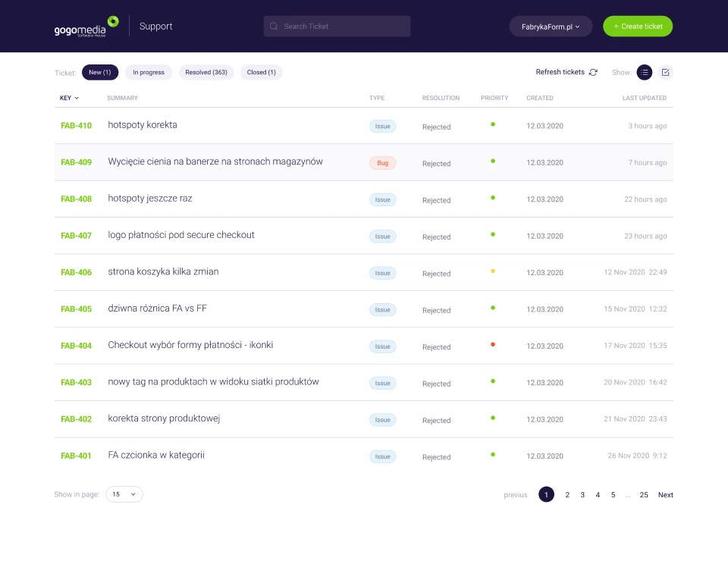
Task: Click the search magnifier icon
Action: point(274,27)
